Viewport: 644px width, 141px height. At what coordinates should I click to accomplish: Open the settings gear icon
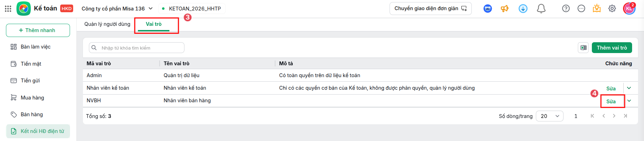[x=612, y=9]
